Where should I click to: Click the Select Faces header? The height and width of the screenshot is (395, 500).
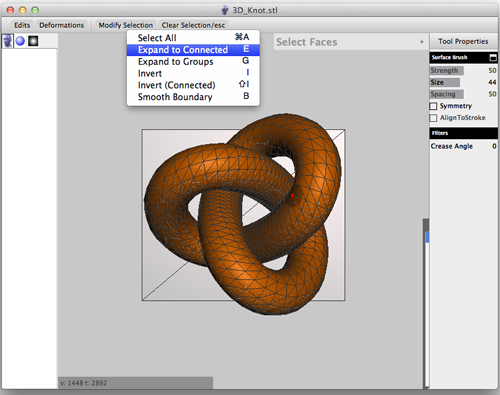click(x=350, y=42)
